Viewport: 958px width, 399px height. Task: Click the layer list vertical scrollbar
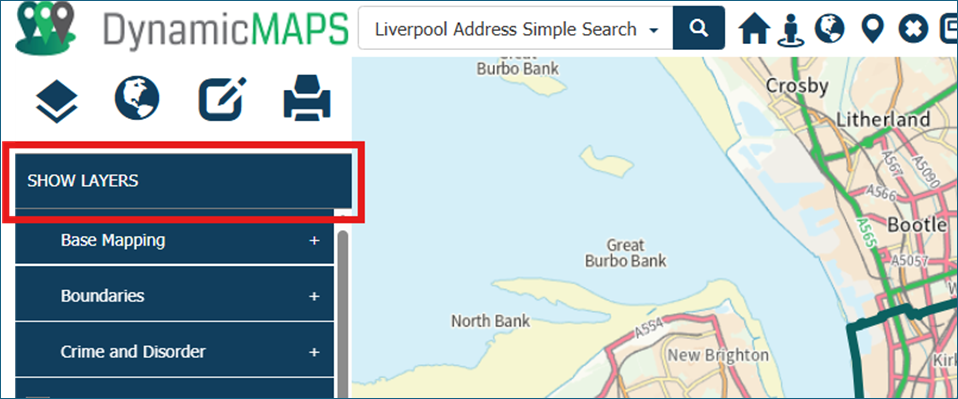point(343,312)
